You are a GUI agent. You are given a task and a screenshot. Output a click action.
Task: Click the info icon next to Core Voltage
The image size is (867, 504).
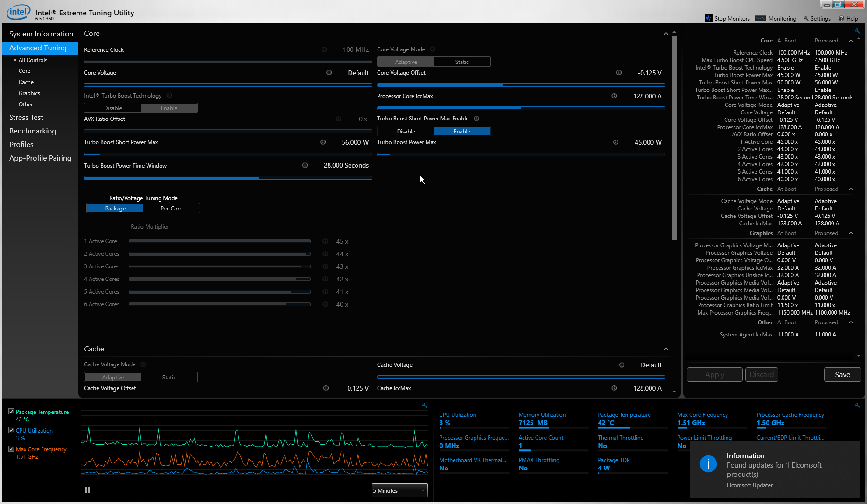[329, 73]
